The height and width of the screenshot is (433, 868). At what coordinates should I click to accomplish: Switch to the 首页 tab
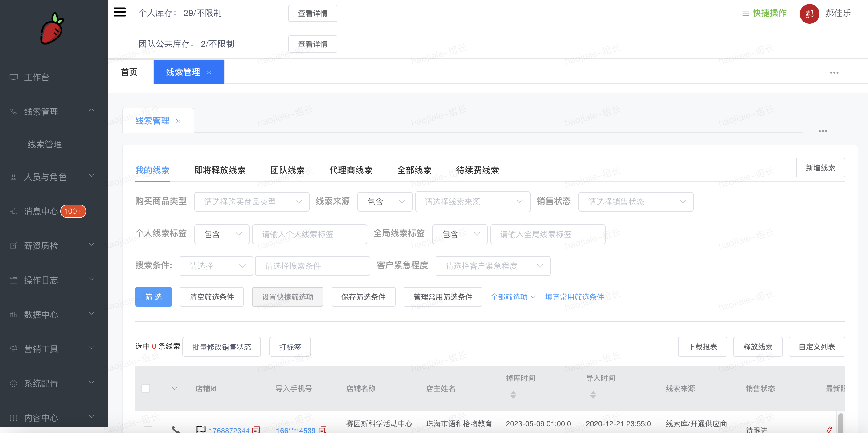(129, 72)
